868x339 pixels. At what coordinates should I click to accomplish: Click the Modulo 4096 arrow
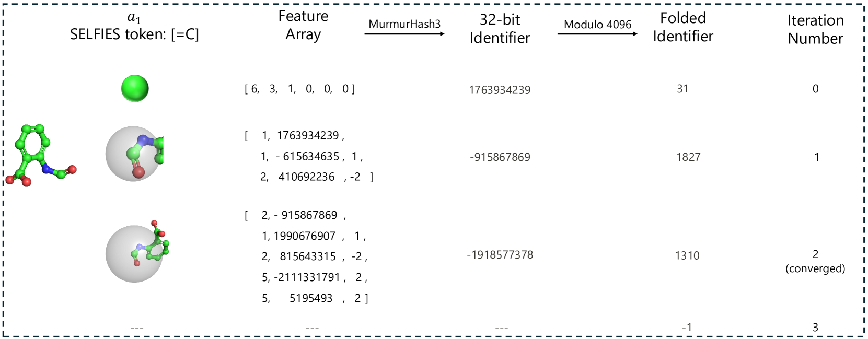(597, 34)
